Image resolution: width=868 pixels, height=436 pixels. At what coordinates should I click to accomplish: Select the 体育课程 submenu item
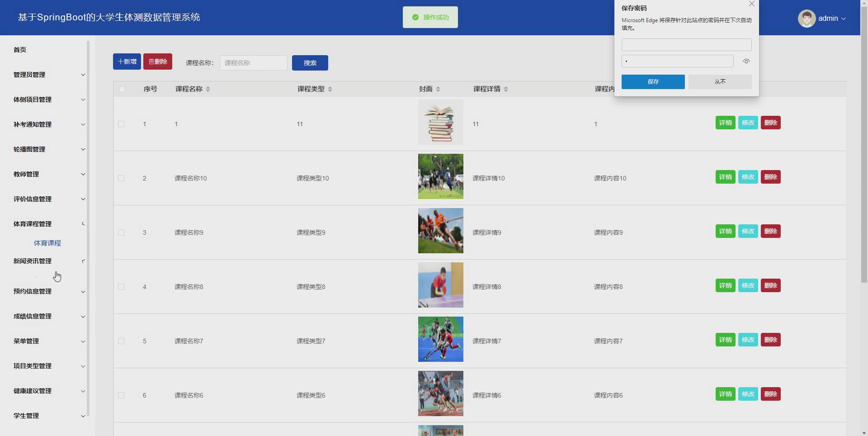pos(47,243)
